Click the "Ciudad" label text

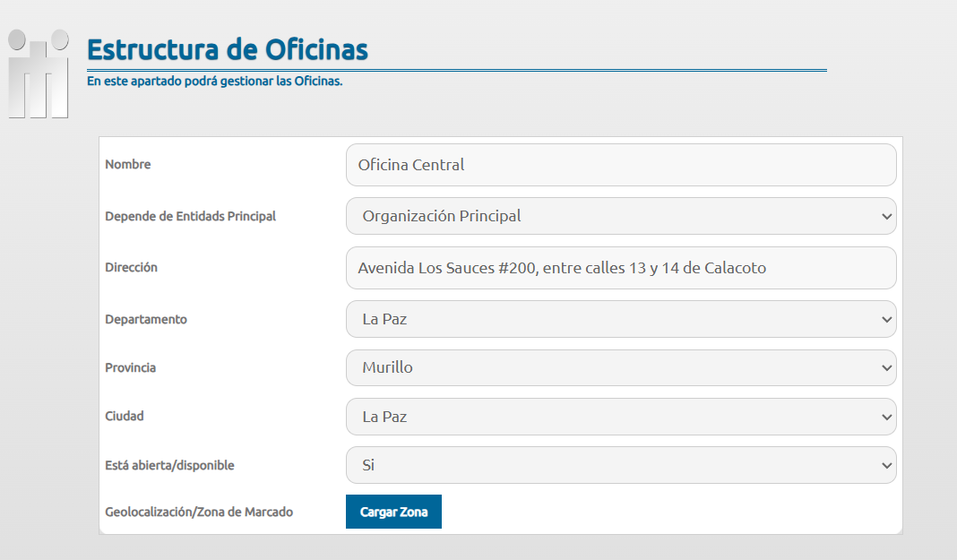(125, 416)
